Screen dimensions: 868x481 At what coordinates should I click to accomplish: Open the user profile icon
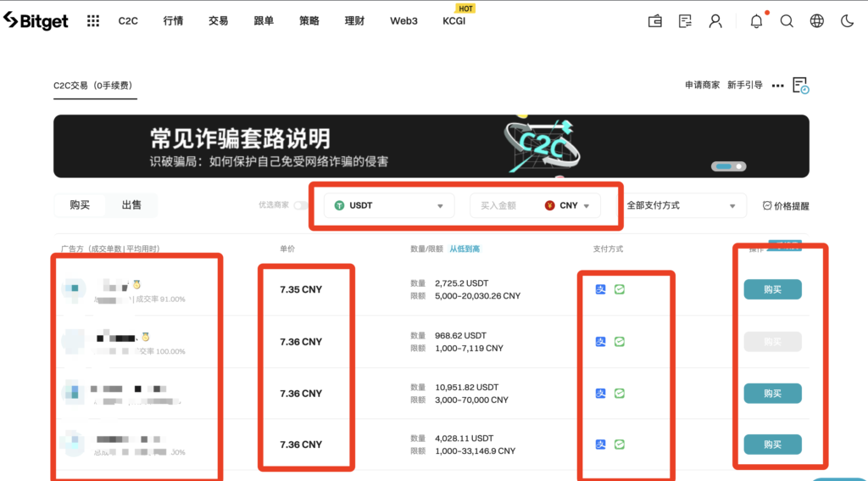click(x=715, y=21)
